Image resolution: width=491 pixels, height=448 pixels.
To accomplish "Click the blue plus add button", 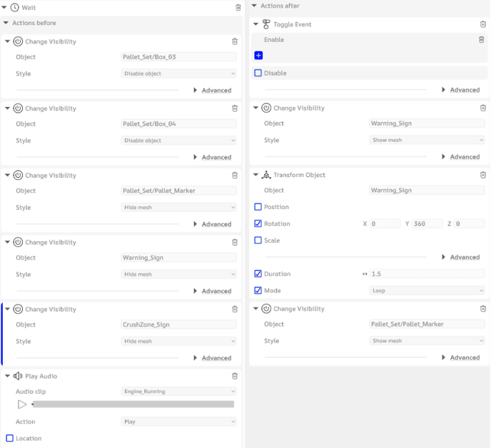I will [x=258, y=56].
